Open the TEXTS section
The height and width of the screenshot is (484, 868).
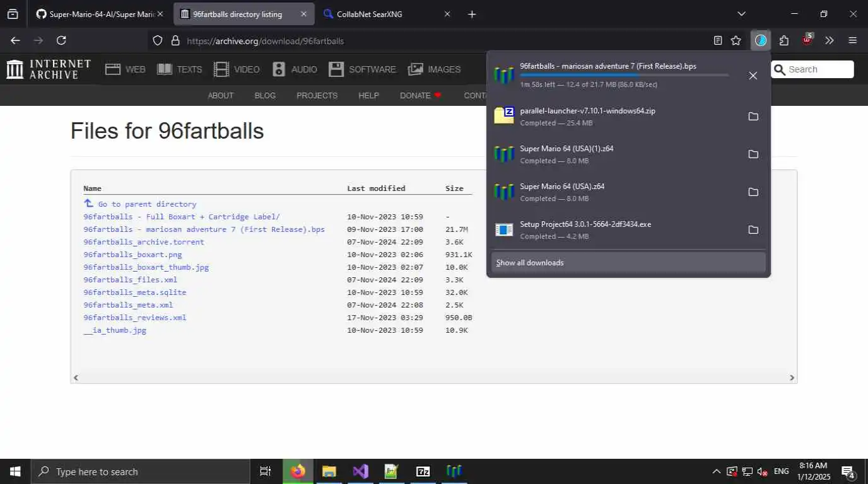coord(180,69)
